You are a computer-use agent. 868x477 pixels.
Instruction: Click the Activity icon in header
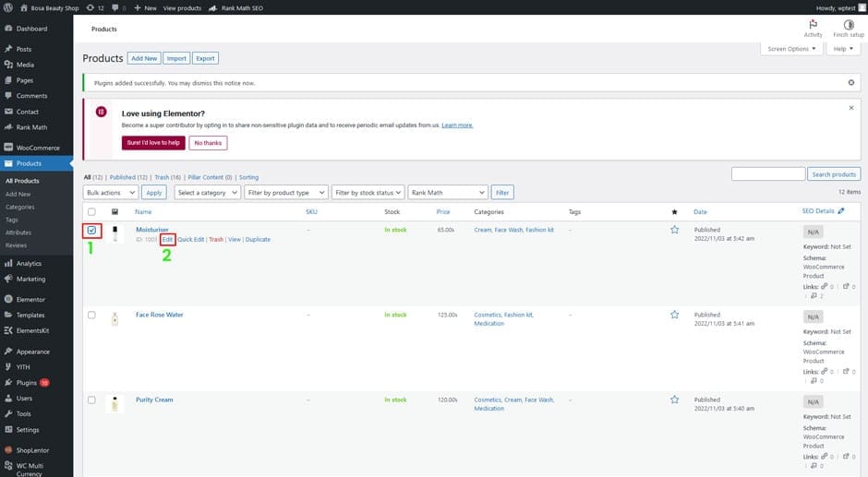tap(813, 26)
